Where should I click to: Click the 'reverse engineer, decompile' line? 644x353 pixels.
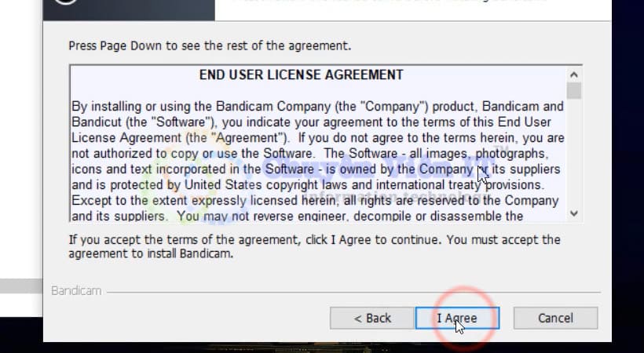pos(298,216)
